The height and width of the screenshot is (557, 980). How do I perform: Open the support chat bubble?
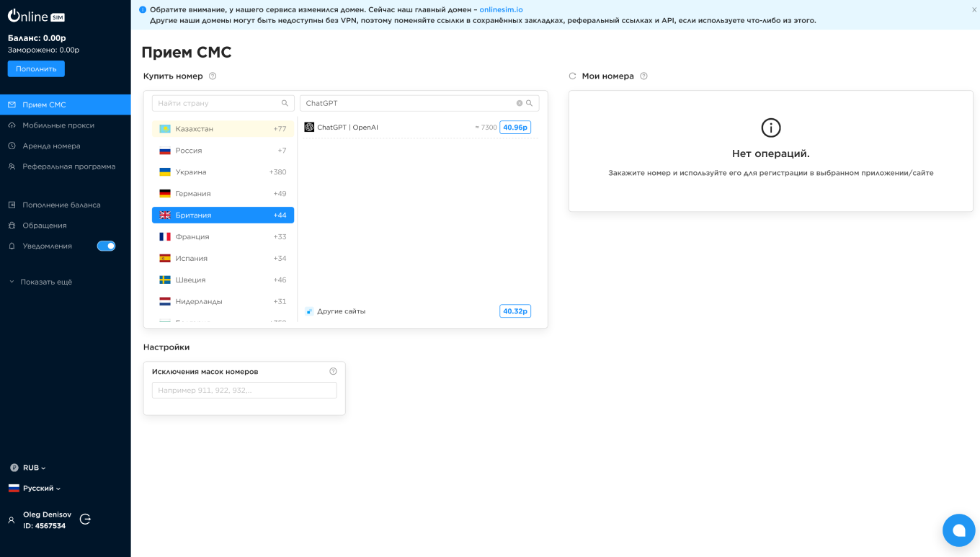(x=958, y=530)
